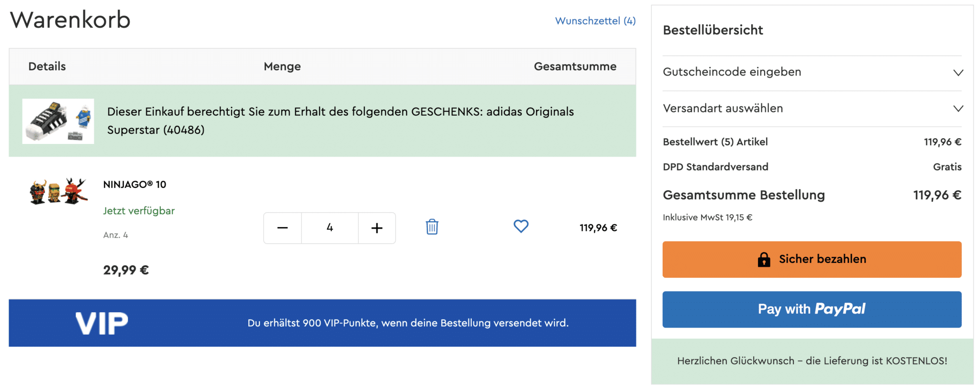Click the gift eligibility message text
The height and width of the screenshot is (392, 980).
pyautogui.click(x=340, y=121)
